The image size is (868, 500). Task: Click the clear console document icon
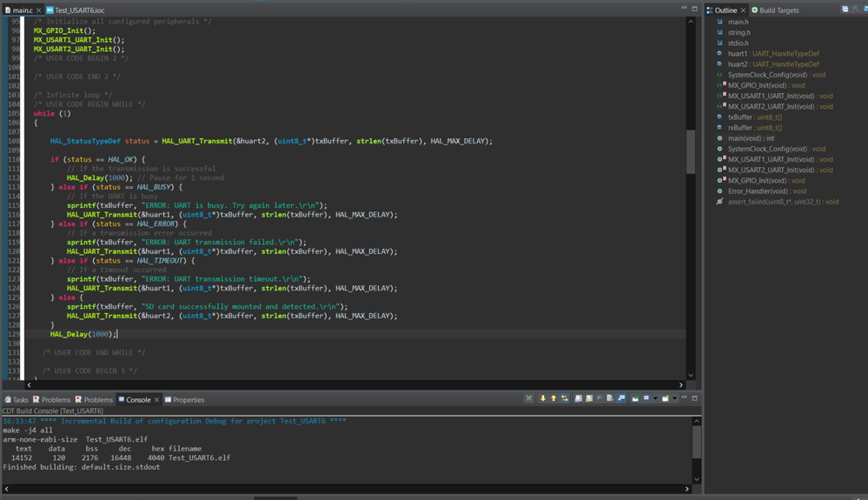[609, 398]
